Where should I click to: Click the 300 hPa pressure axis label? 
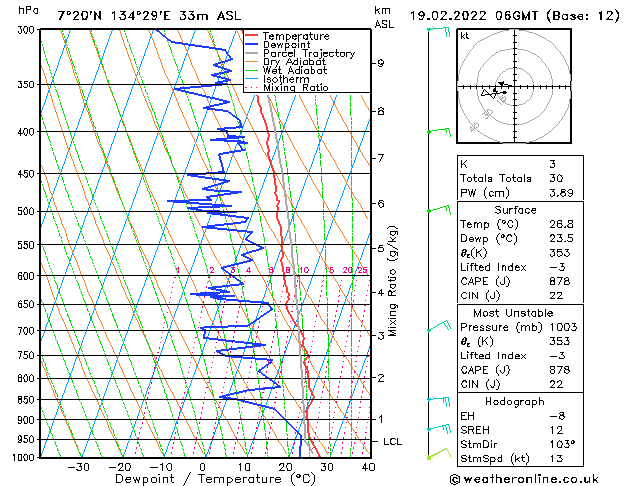pos(26,30)
